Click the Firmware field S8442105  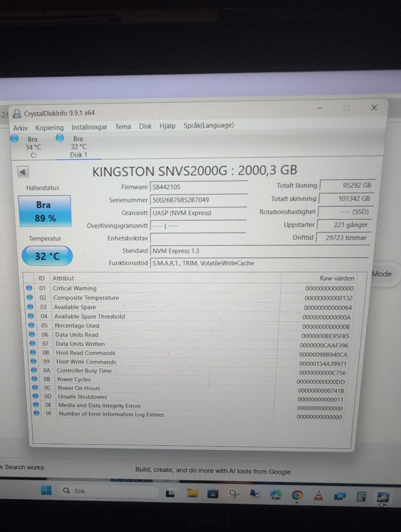(x=199, y=187)
